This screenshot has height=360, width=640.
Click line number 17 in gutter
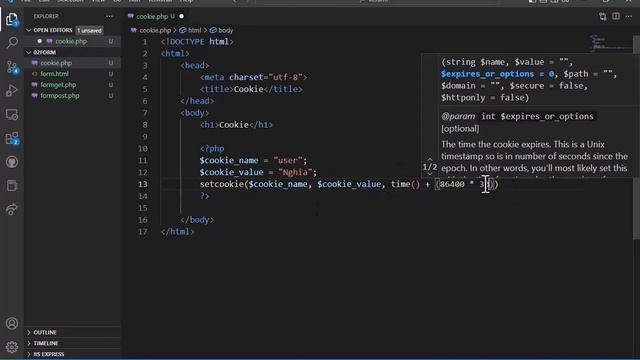[x=142, y=231]
